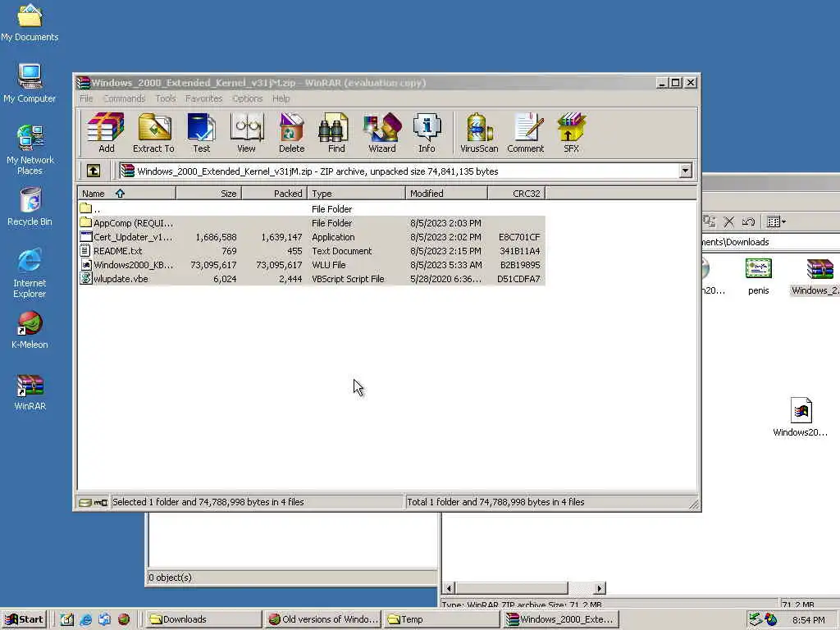Open My Documents desktop icon
The height and width of the screenshot is (630, 840).
point(30,22)
